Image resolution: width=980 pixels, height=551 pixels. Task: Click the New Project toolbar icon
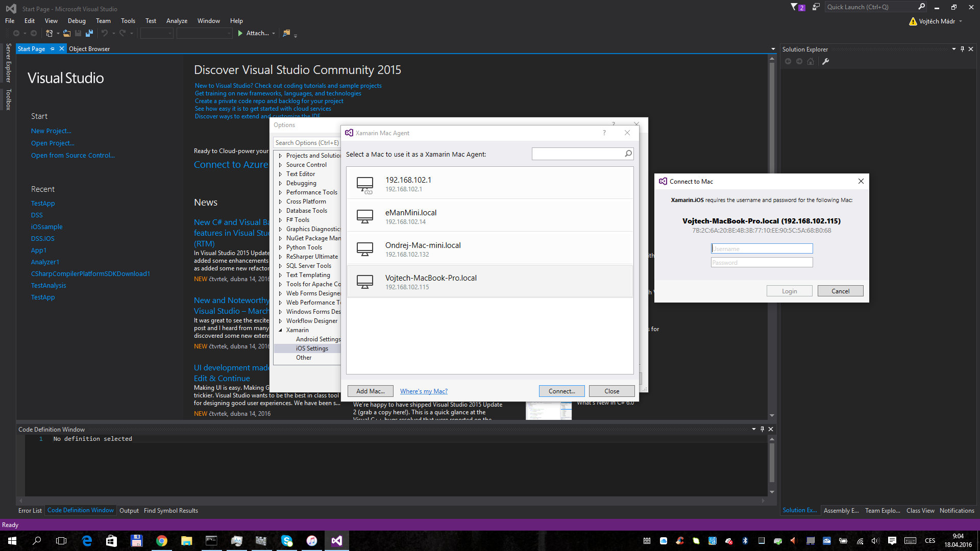coord(49,33)
